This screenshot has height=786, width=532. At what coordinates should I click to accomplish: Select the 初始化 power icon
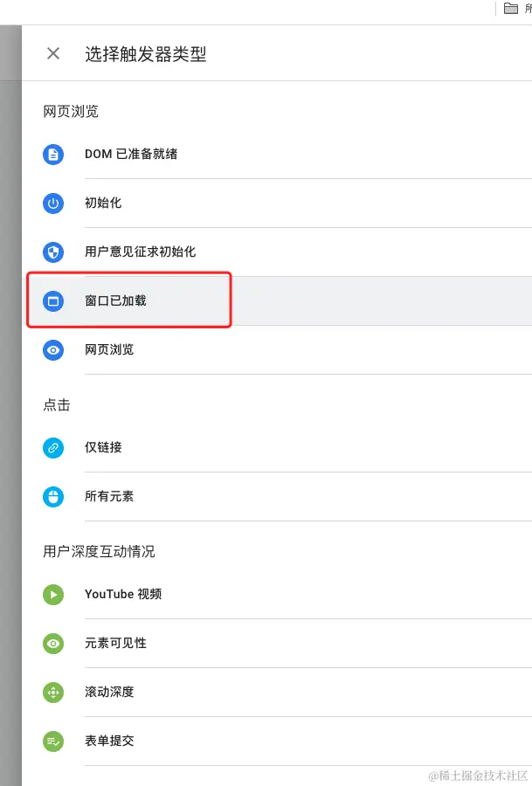(x=52, y=203)
